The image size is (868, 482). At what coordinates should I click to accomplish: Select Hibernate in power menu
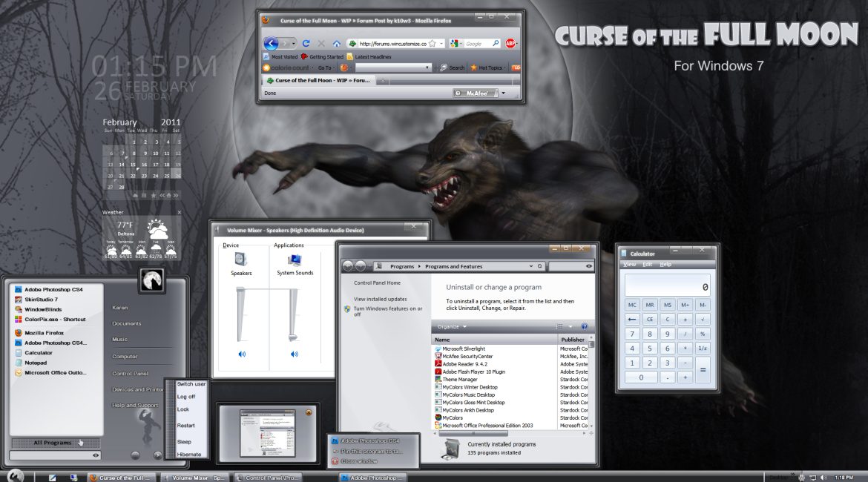point(188,455)
